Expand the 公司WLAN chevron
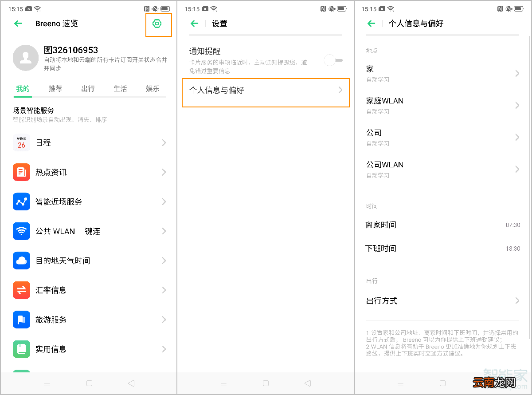 click(517, 169)
